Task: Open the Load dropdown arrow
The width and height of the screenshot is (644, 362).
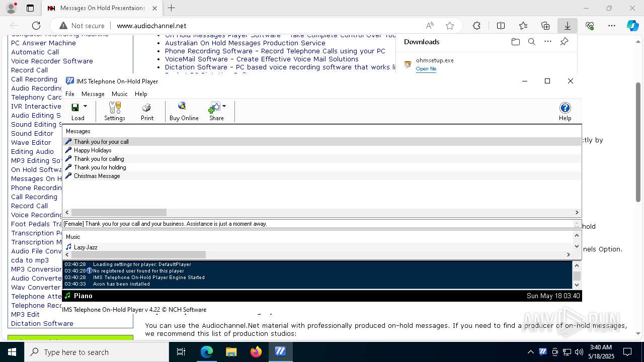Action: (x=85, y=106)
